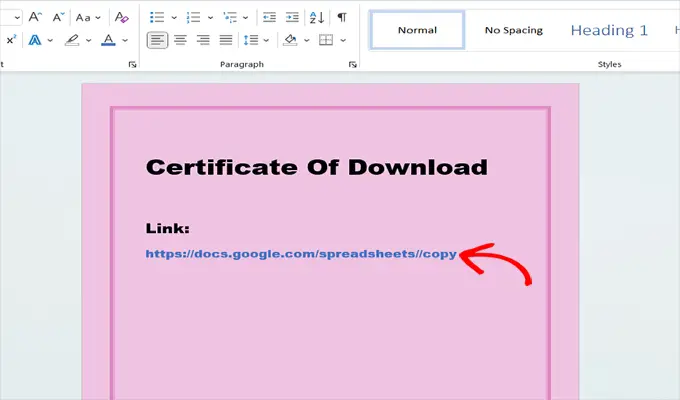Decrease paragraph indent
The width and height of the screenshot is (680, 400).
coord(269,17)
